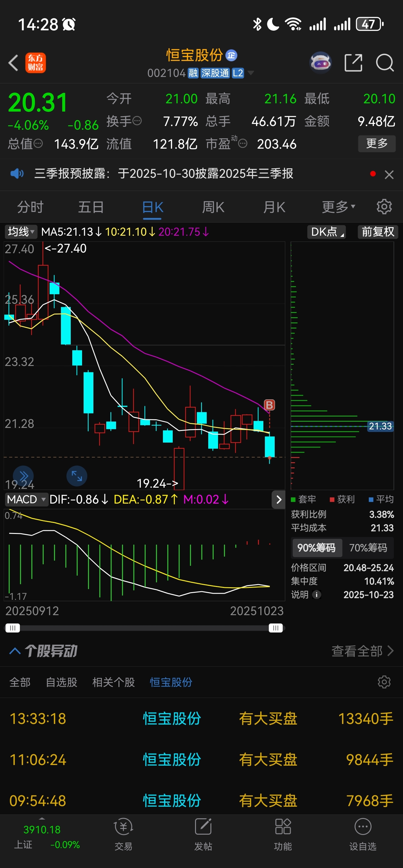Viewport: 403px width, 868px height.
Task: Select the 全部 filter tab
Action: [20, 682]
